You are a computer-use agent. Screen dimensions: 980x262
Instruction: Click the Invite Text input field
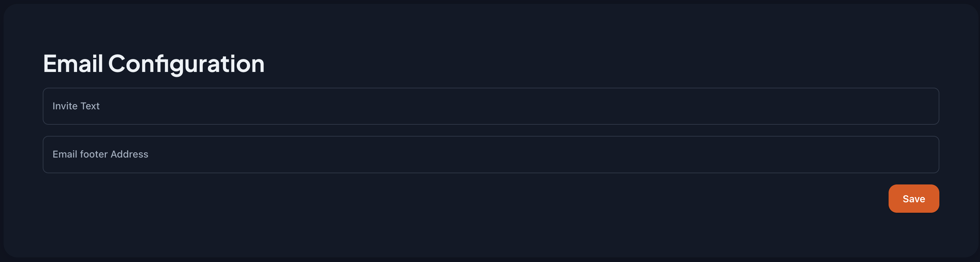[x=490, y=106]
